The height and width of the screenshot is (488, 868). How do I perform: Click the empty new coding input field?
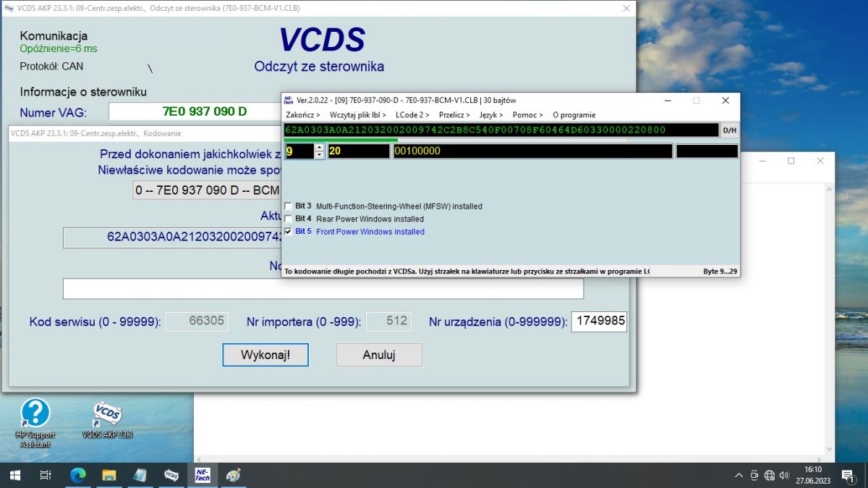click(x=323, y=288)
